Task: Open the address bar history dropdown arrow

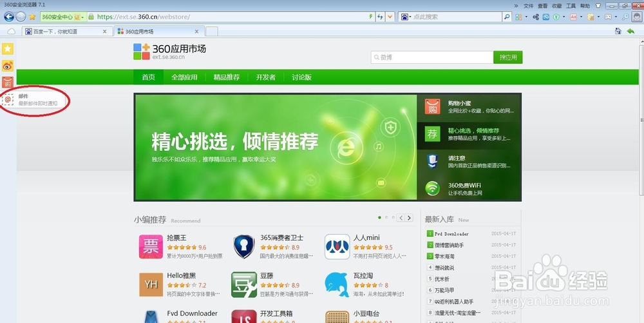Action: click(390, 17)
